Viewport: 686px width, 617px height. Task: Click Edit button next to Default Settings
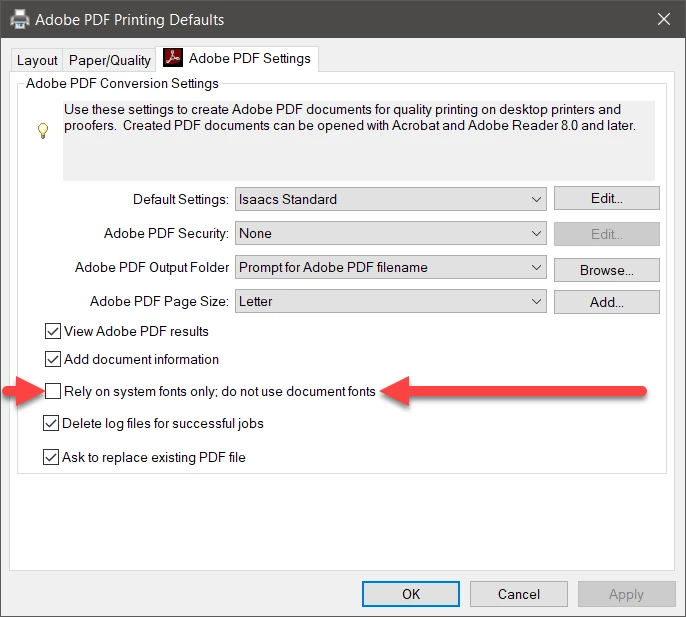click(x=606, y=199)
